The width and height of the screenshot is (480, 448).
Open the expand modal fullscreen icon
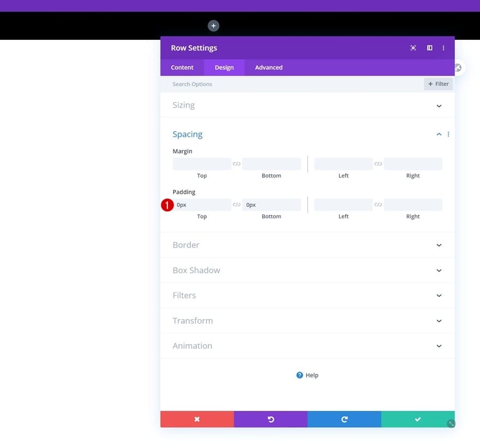(413, 48)
